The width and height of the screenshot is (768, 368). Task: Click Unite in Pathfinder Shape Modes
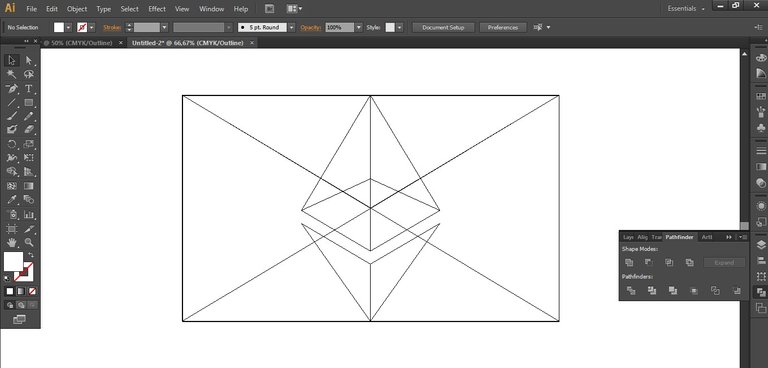click(x=629, y=263)
